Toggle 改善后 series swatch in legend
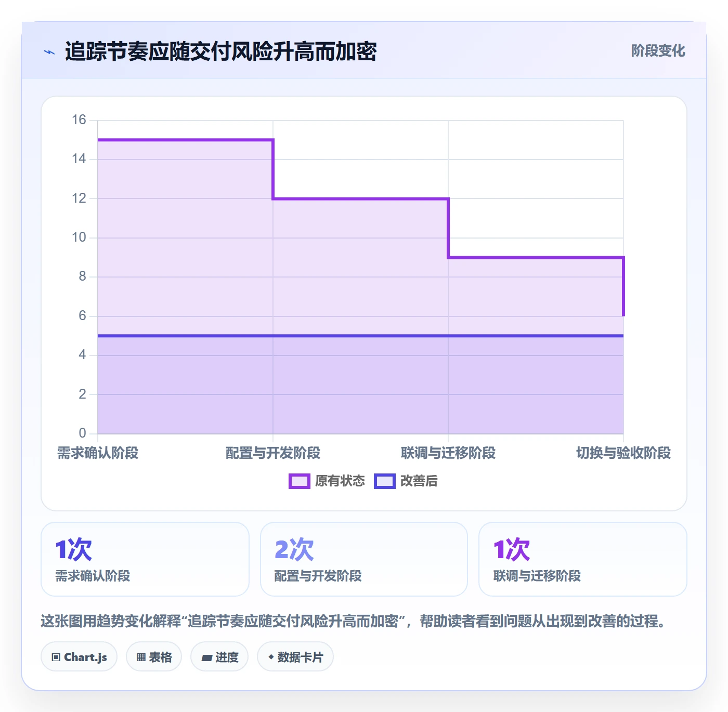The image size is (728, 712). (x=385, y=481)
